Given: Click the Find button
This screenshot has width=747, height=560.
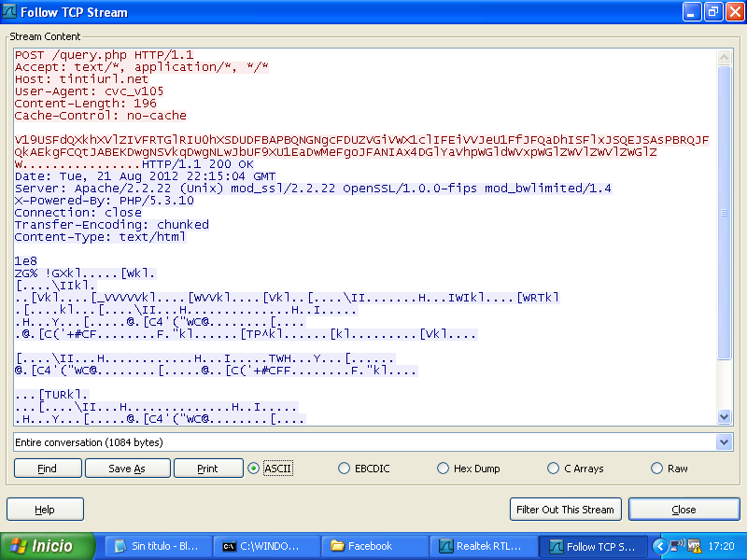Looking at the screenshot, I should pyautogui.click(x=47, y=469).
